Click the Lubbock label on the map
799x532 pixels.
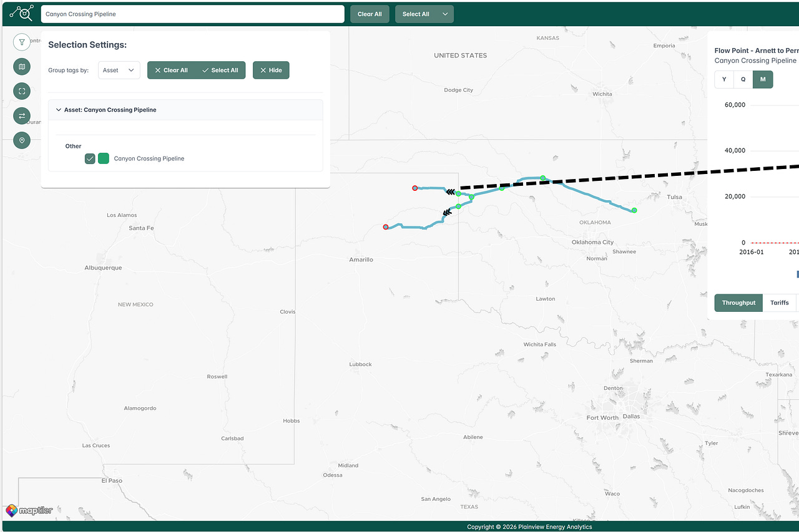pyautogui.click(x=360, y=364)
